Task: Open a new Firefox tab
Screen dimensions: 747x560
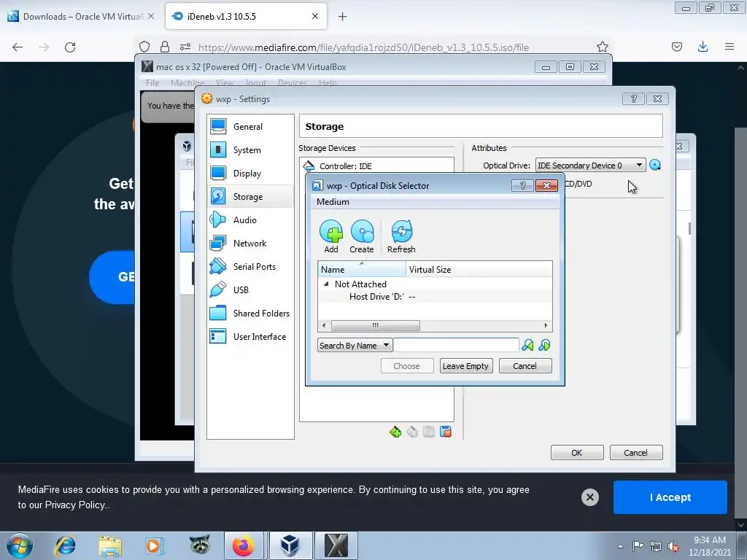Action: [x=343, y=17]
